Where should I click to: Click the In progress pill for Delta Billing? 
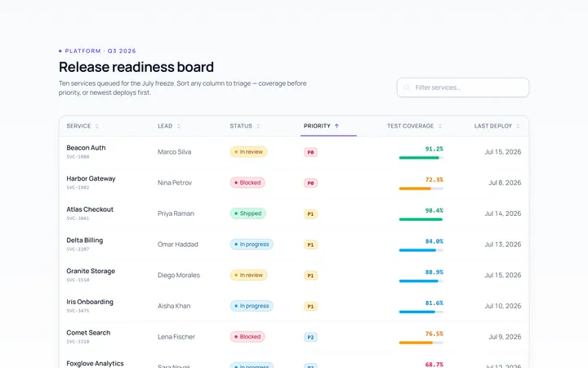tap(252, 244)
